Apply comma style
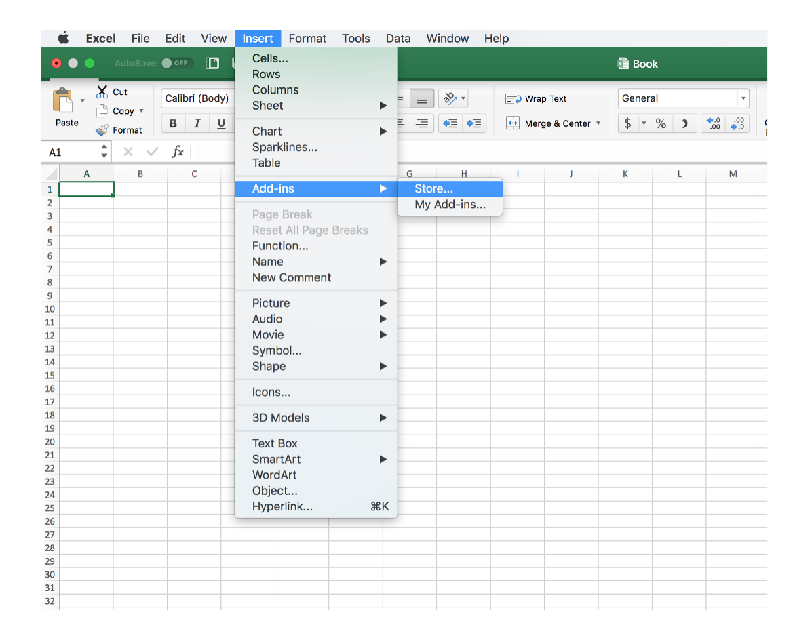This screenshot has height=644, width=812. tap(684, 124)
